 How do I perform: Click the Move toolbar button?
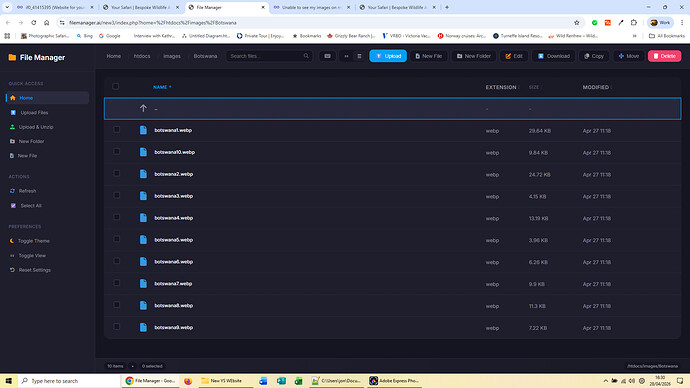(x=628, y=56)
